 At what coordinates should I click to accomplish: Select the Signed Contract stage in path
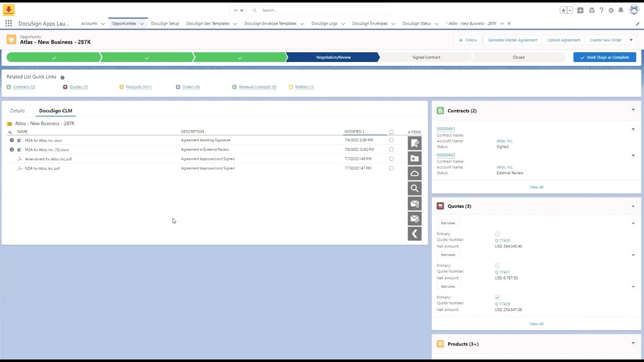(426, 57)
